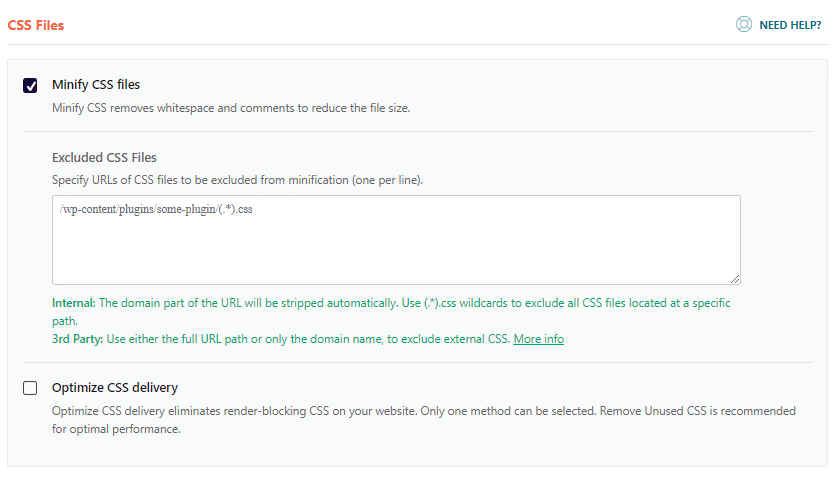Click the bold Internal: hint label
This screenshot has width=840, height=488.
[74, 302]
